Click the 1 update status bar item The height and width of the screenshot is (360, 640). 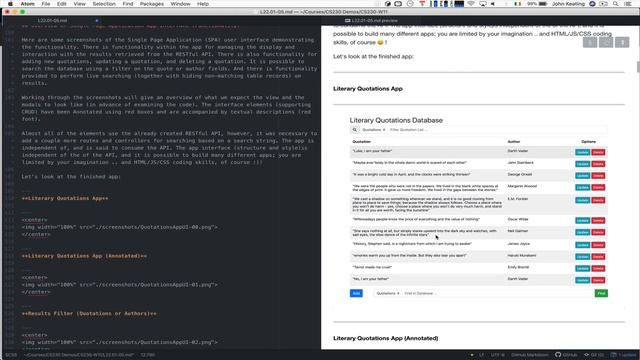(623, 355)
